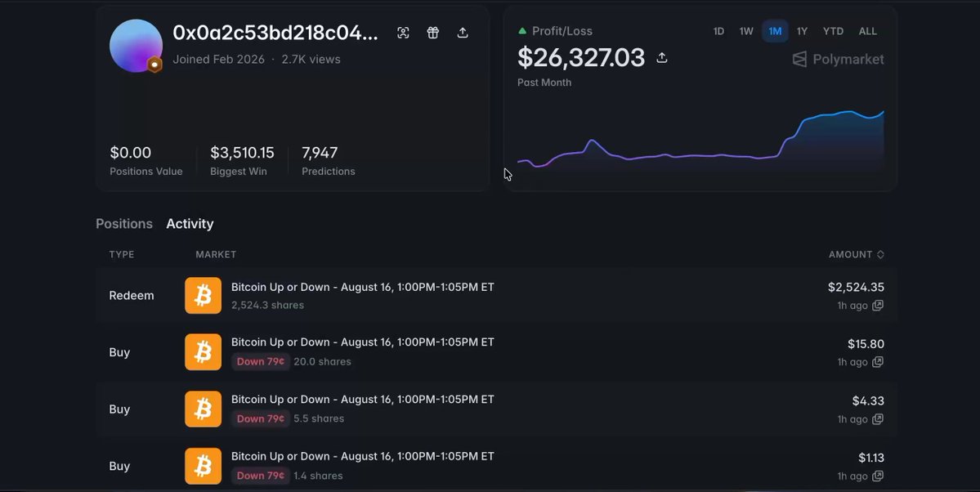The image size is (980, 492).
Task: Click the gift icon next to the address
Action: tap(432, 33)
